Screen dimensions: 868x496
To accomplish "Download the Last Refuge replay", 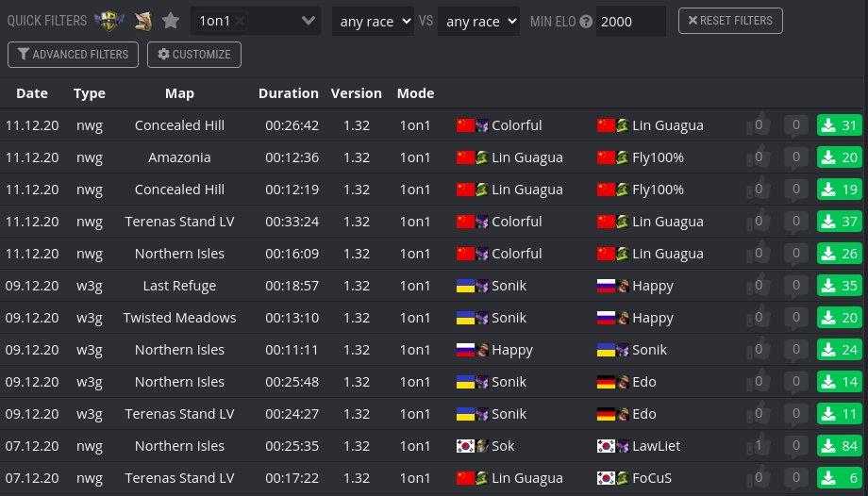I will [x=839, y=286].
